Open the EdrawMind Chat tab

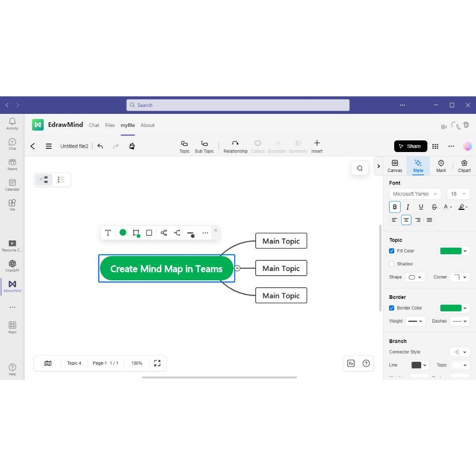94,125
